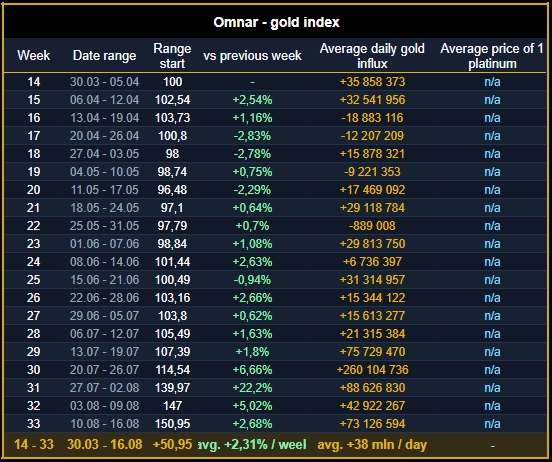Select range start value 139,97
The width and height of the screenshot is (552, 462).
(172, 388)
